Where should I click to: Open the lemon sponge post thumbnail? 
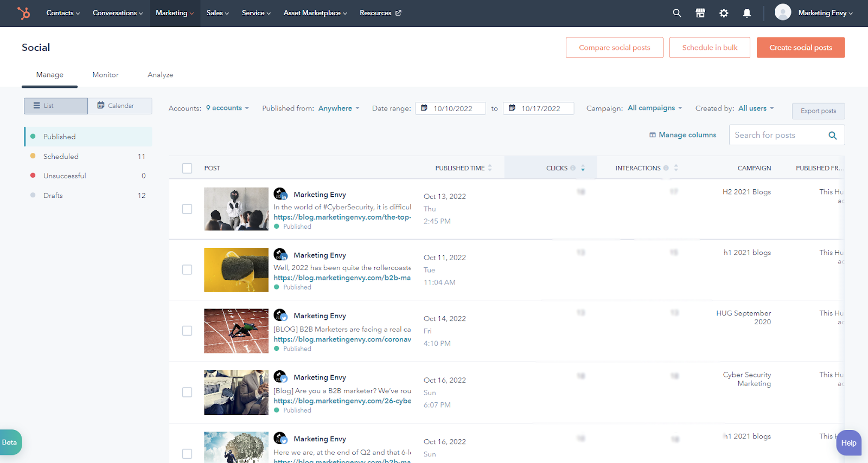pos(236,270)
